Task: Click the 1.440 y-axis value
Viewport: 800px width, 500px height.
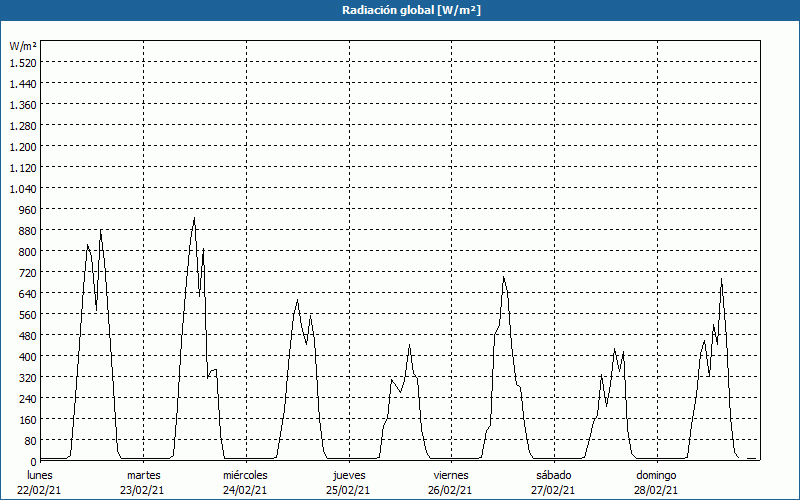Action: [x=23, y=84]
